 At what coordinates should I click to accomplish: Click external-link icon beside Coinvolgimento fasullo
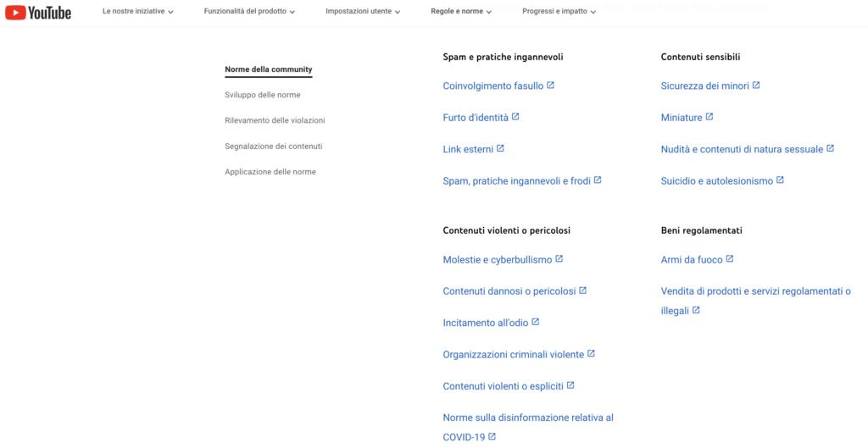551,85
